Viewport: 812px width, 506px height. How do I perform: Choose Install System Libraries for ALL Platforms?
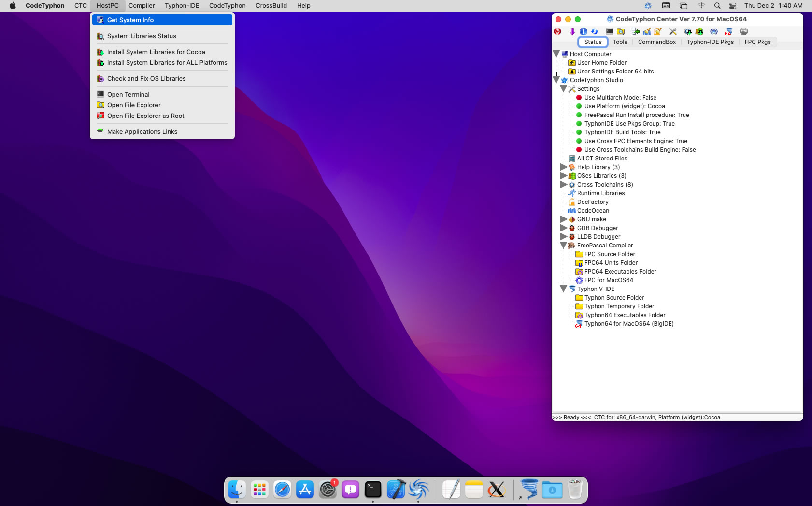[x=162, y=62]
